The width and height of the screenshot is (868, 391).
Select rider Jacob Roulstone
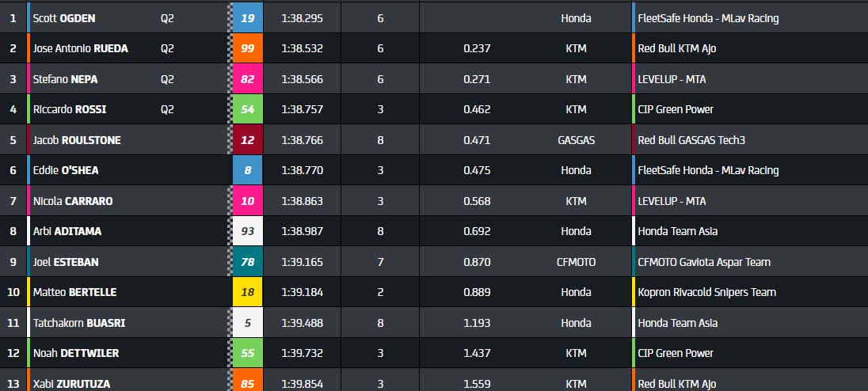click(x=76, y=140)
